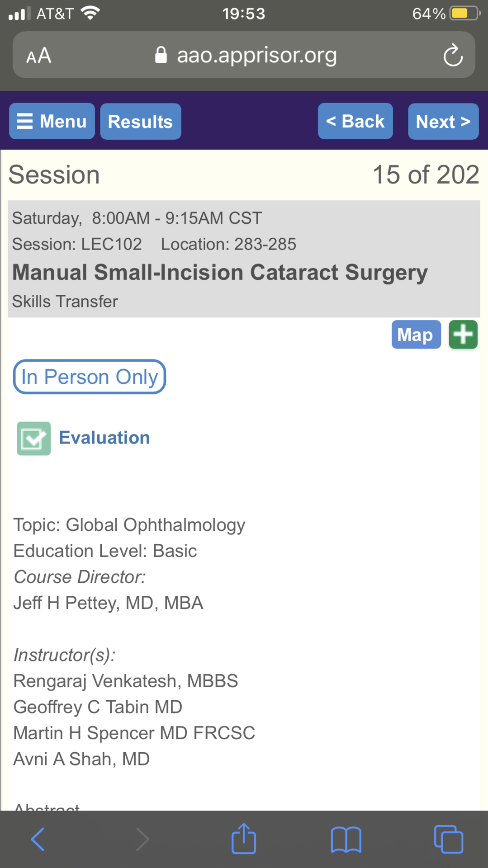
Task: Open the hamburger Menu button
Action: point(52,121)
